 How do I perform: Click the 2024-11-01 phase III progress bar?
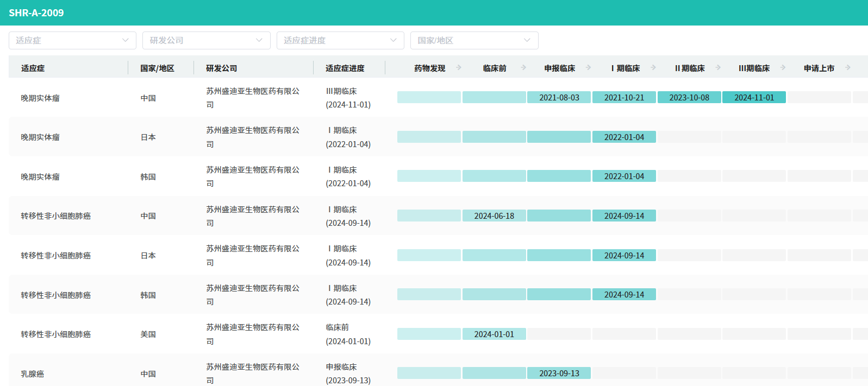(x=754, y=98)
